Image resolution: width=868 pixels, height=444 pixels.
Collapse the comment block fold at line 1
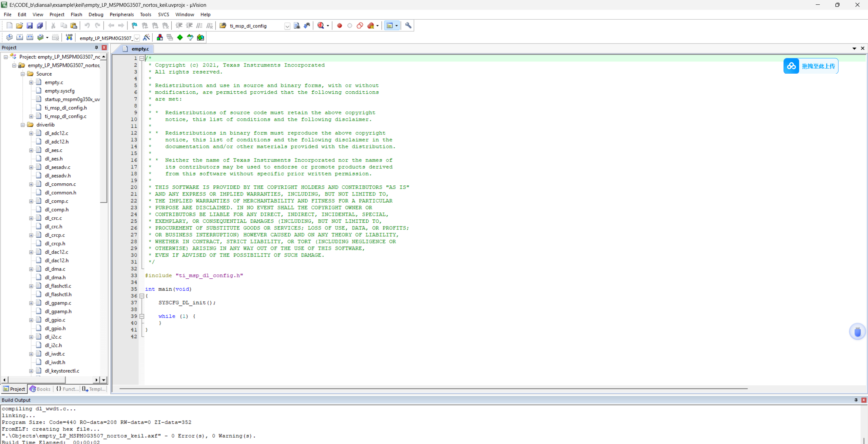pyautogui.click(x=142, y=58)
